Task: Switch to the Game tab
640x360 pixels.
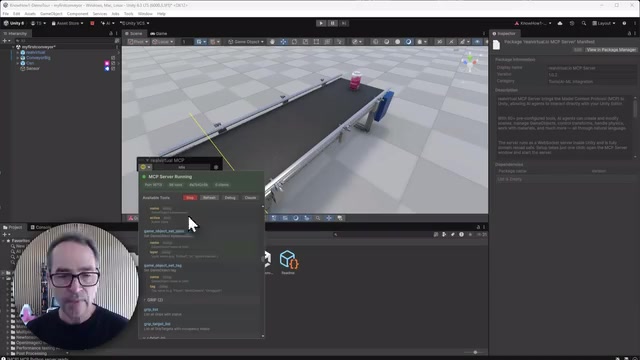Action: point(159,33)
